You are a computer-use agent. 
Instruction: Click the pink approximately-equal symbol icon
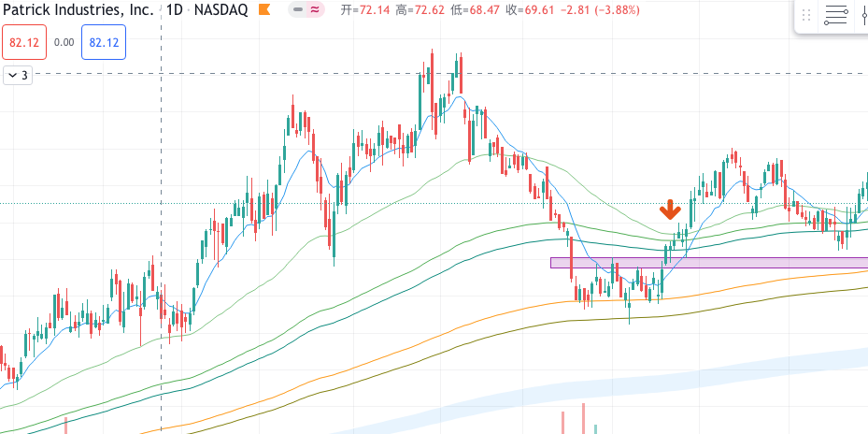[x=316, y=10]
